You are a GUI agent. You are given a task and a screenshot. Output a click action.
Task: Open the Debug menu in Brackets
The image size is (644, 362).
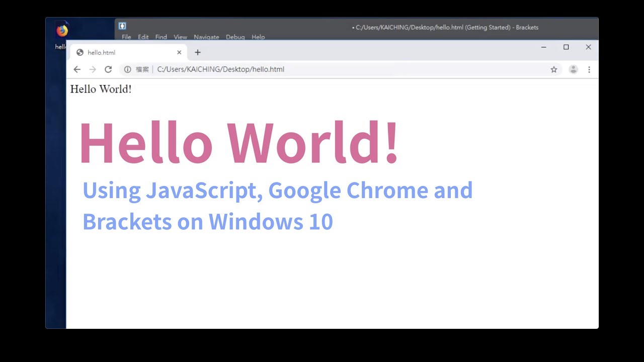[235, 37]
